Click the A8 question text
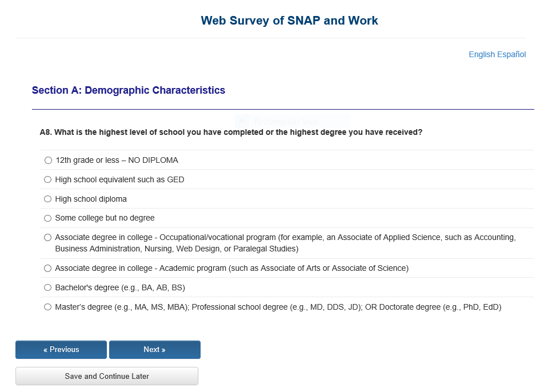 click(231, 133)
